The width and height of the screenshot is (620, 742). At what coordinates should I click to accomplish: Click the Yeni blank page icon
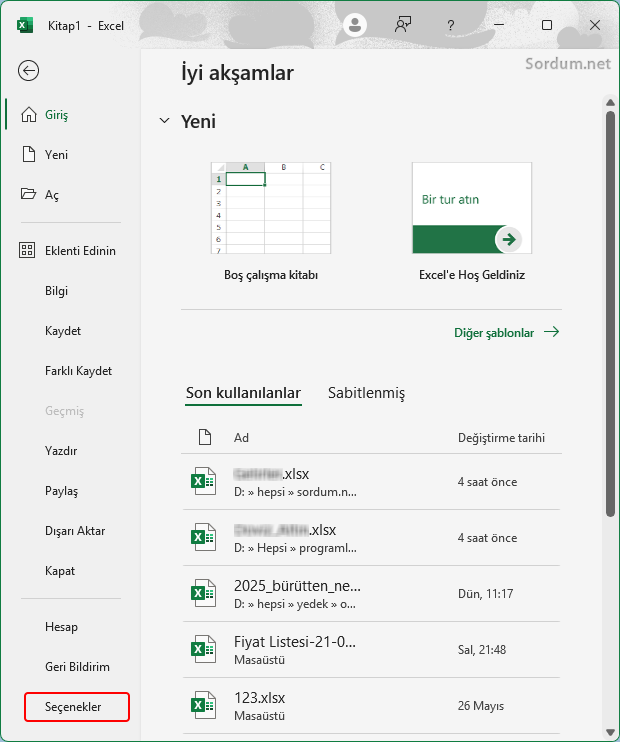click(29, 154)
